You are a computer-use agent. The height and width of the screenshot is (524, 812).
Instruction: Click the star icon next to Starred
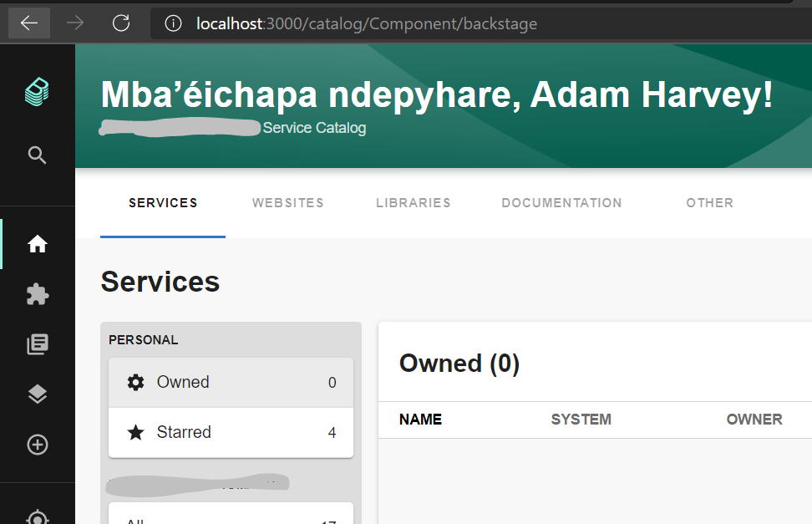coord(136,432)
